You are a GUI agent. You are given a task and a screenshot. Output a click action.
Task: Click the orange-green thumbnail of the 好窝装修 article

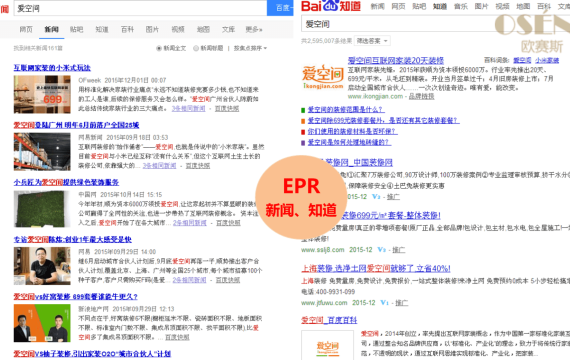pos(42,323)
